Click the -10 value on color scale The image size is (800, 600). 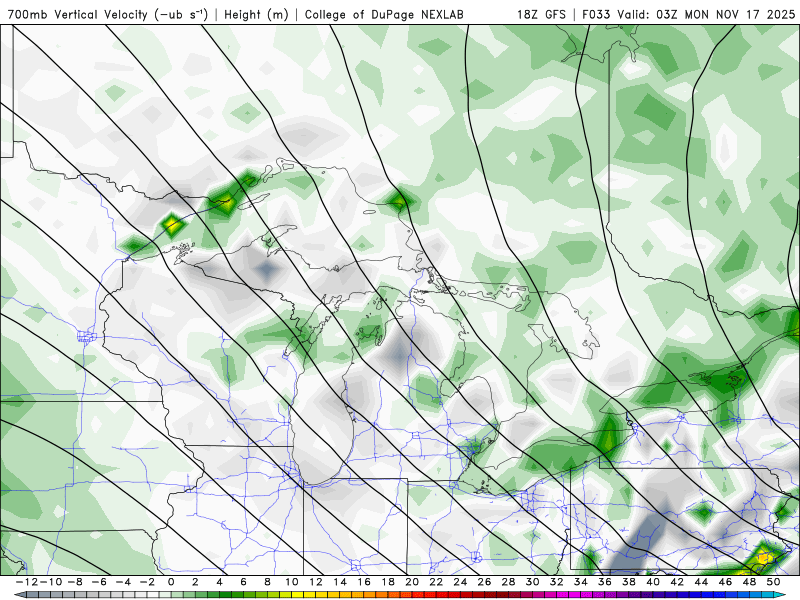49,582
